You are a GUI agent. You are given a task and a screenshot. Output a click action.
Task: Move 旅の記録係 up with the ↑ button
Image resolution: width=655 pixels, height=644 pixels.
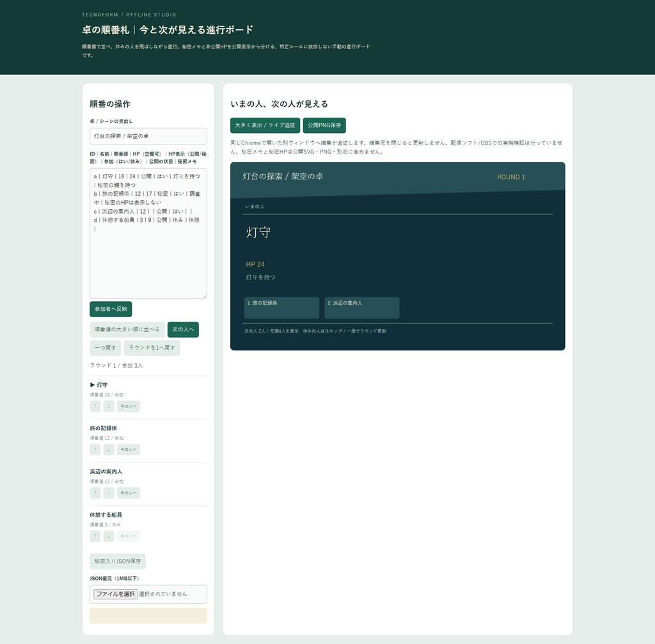click(x=95, y=450)
